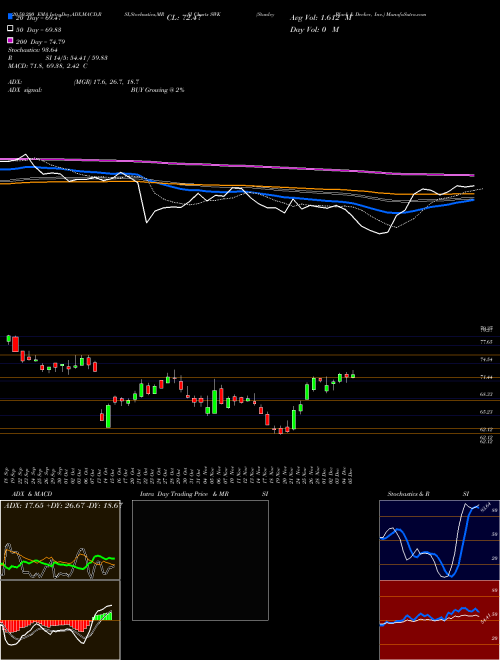
Task: Click the ADX line chart panel
Action: point(60,540)
